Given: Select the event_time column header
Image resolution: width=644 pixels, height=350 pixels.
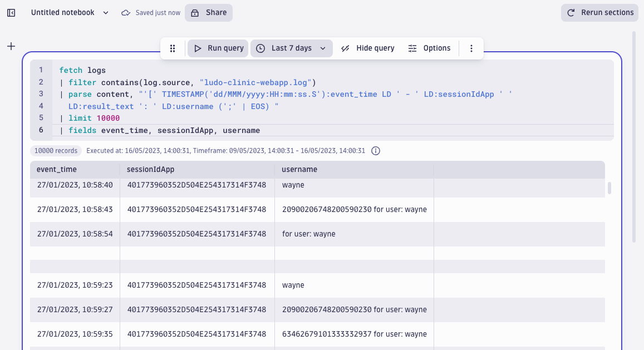Looking at the screenshot, I should 56,169.
